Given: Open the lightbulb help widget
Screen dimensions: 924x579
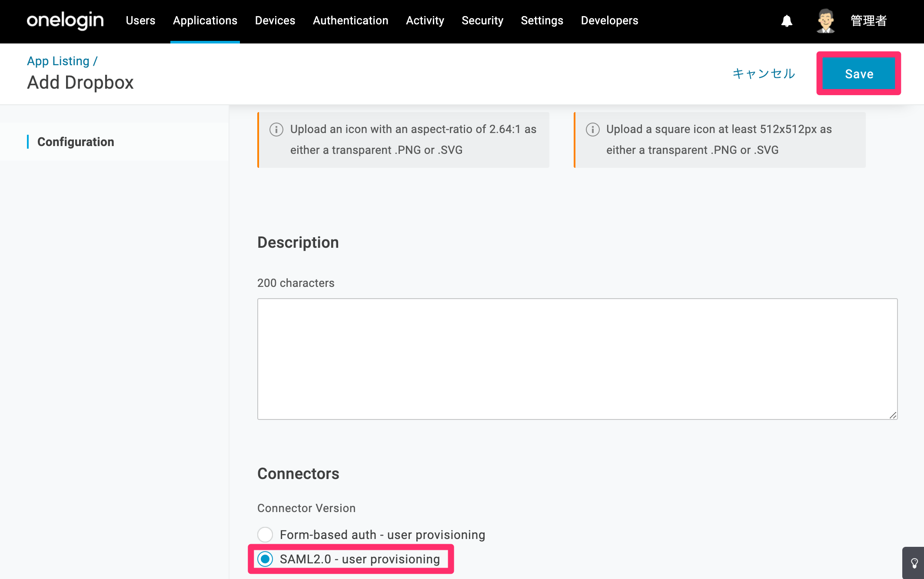Looking at the screenshot, I should pos(914,563).
